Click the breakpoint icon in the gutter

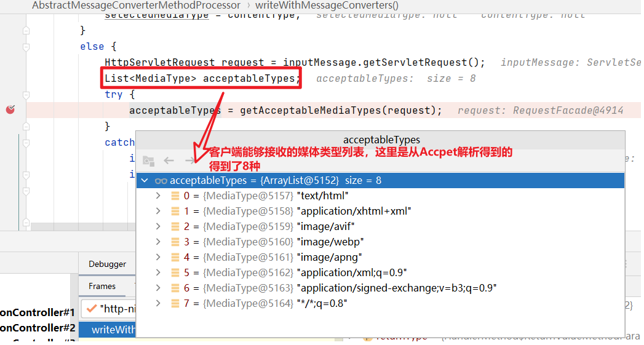tap(10, 109)
